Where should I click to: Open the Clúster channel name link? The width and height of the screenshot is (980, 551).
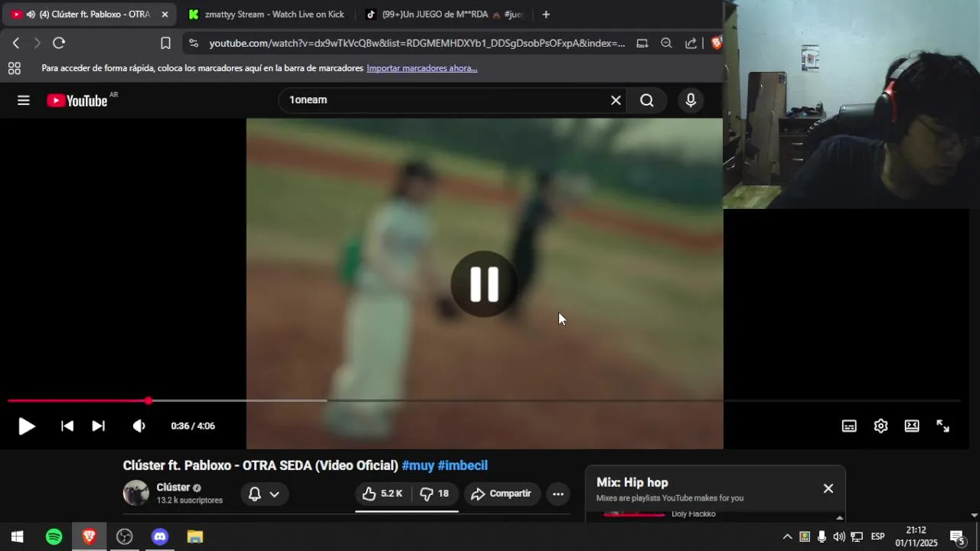173,487
